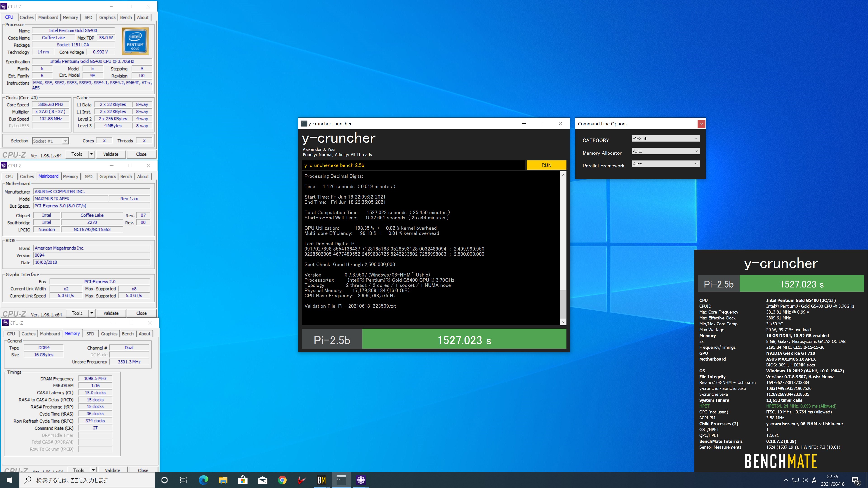Expand Tools dropdown arrow in top CPU-Z
Screen dimensions: 868x488
click(91, 154)
